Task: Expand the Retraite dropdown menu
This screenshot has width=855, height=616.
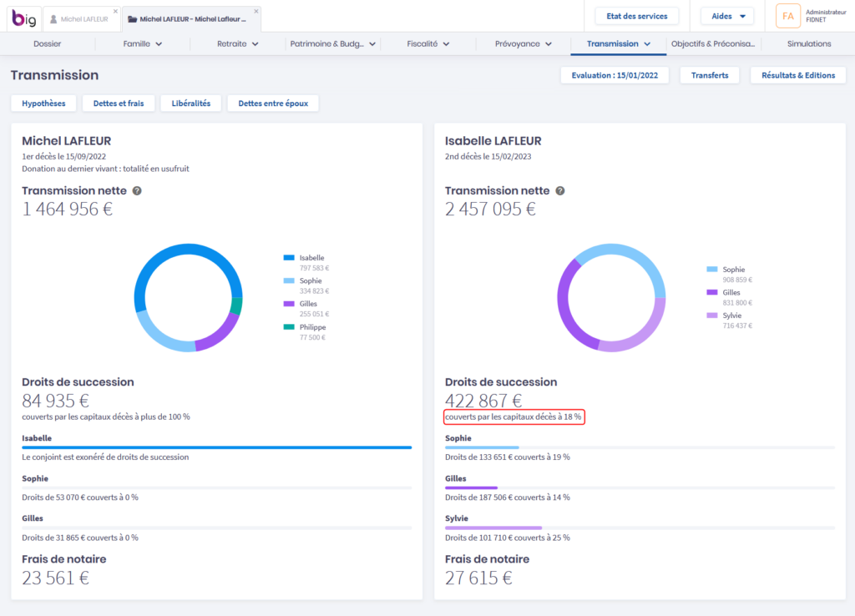Action: tap(238, 43)
